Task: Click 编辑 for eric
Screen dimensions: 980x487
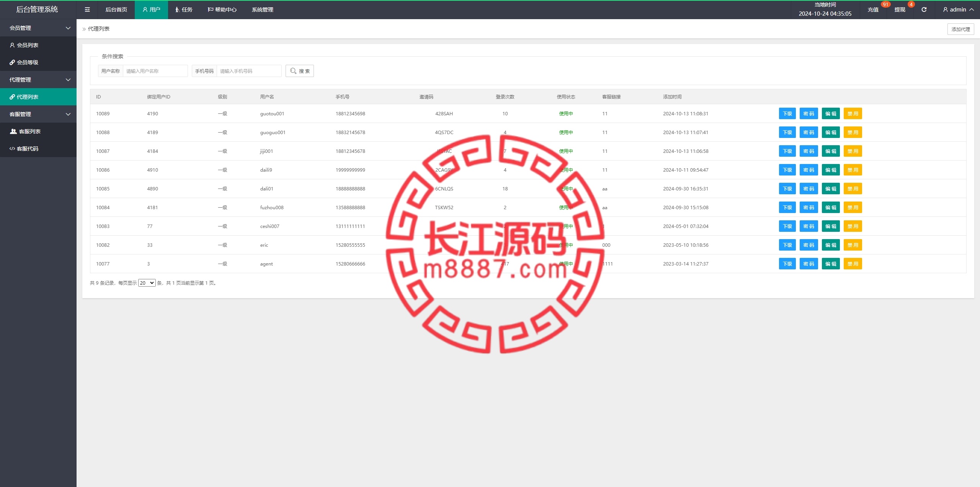Action: [x=830, y=245]
